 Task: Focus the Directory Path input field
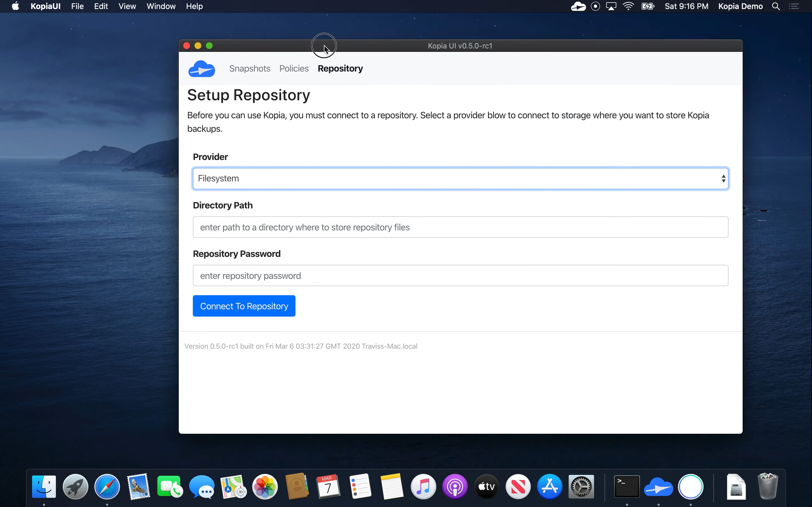(x=460, y=227)
